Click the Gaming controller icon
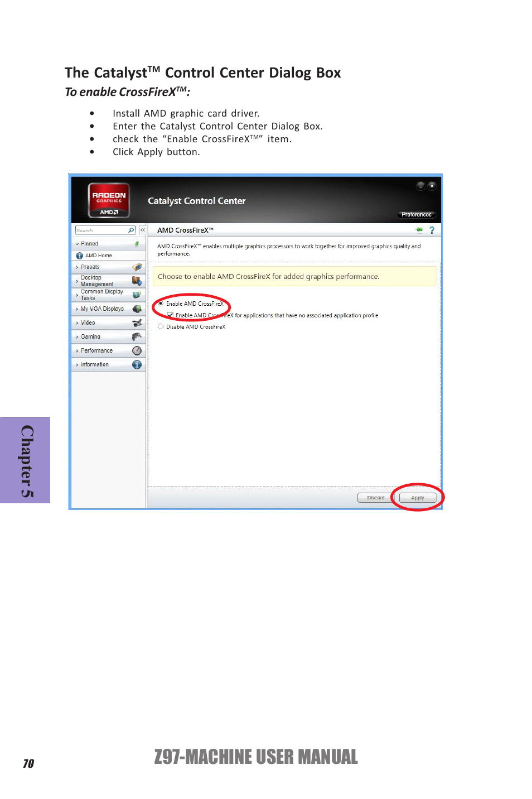Viewport: 532px width, 799px height. pyautogui.click(x=137, y=336)
